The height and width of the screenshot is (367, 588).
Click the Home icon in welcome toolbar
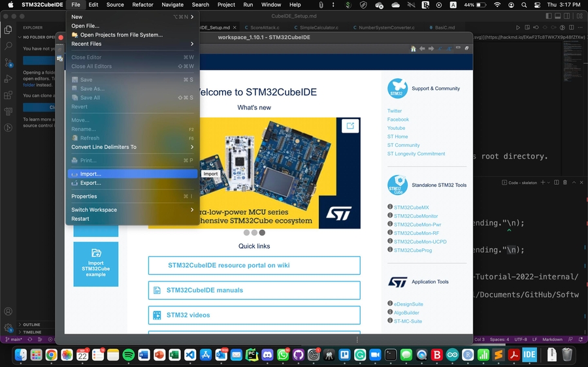413,49
